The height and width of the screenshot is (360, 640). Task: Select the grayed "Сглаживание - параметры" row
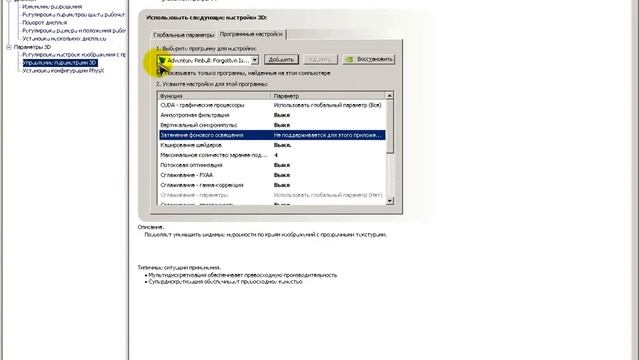(272, 195)
